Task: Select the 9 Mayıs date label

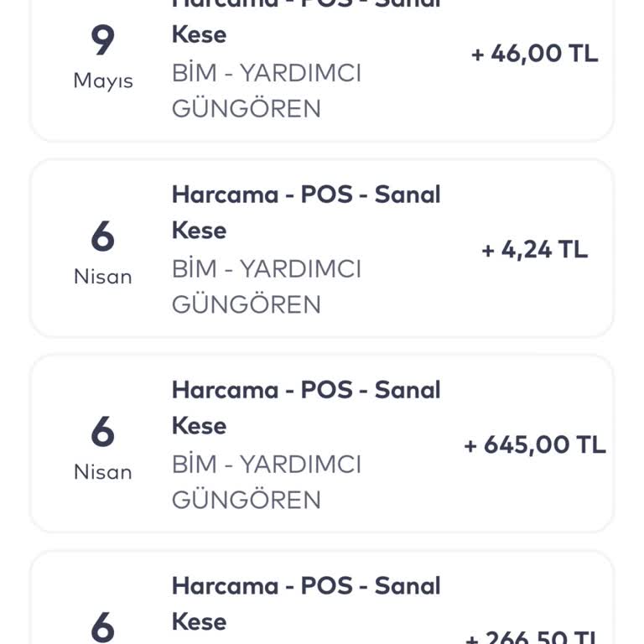Action: [102, 56]
